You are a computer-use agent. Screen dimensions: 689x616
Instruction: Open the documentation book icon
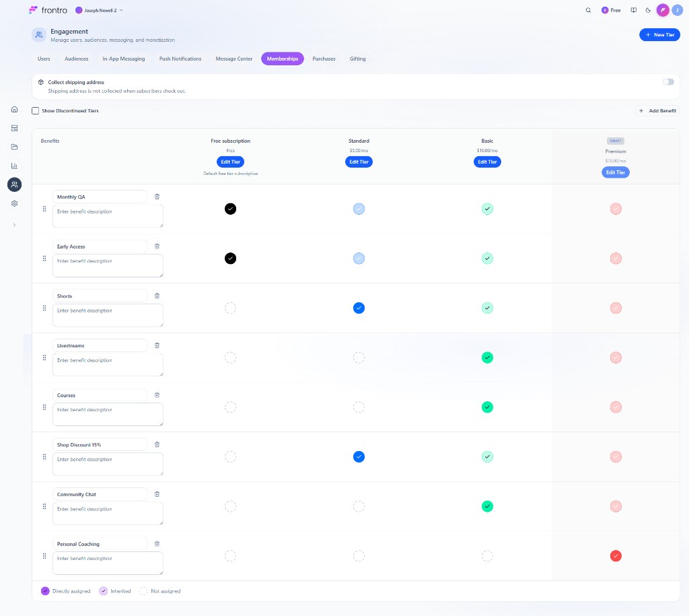pyautogui.click(x=633, y=10)
